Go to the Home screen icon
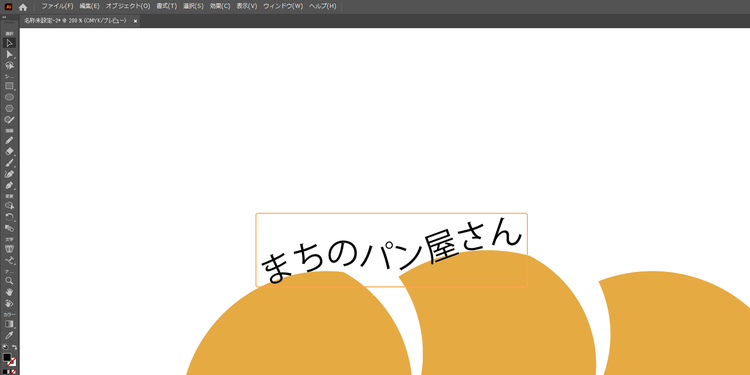Viewport: 750px width, 375px height. point(23,7)
